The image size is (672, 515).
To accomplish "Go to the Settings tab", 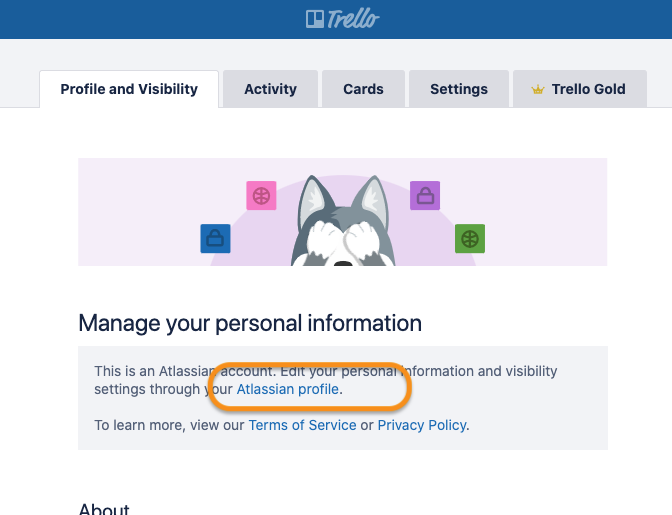I will [459, 89].
